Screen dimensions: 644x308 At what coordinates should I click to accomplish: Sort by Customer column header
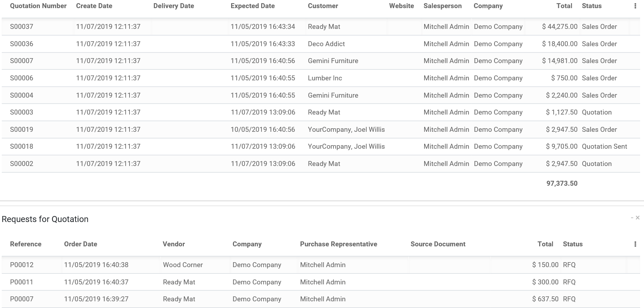point(323,6)
